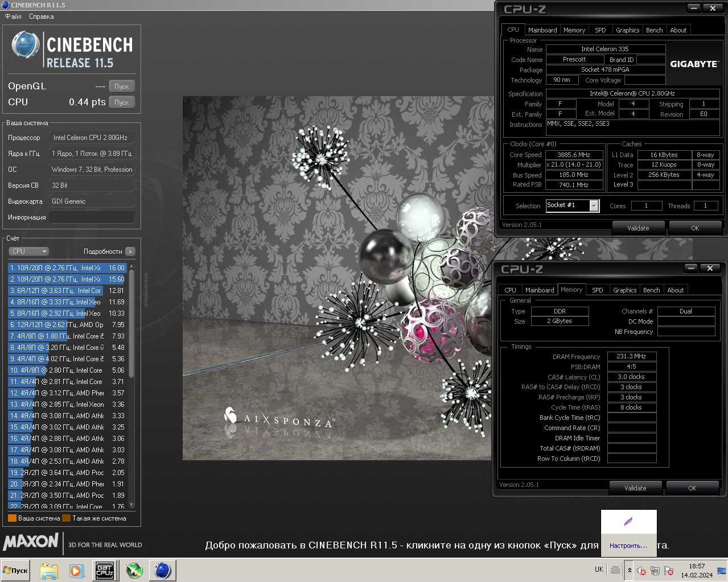Open the Graphics tab in bottom CPU-Z window
The image size is (728, 582).
[x=625, y=290]
